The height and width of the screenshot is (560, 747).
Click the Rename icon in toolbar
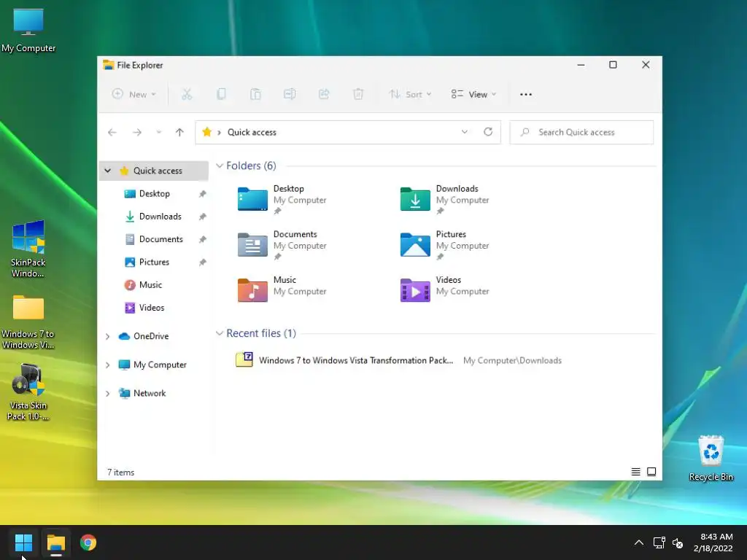[x=290, y=94]
